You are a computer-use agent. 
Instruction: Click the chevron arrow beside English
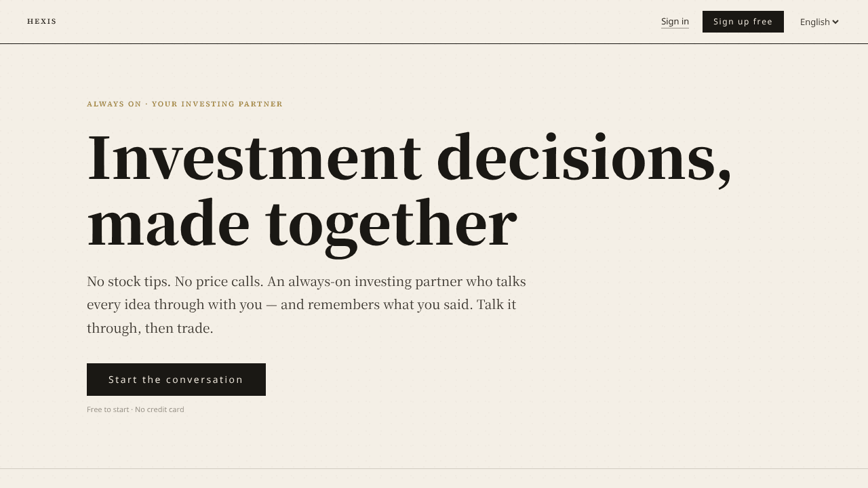pyautogui.click(x=835, y=22)
